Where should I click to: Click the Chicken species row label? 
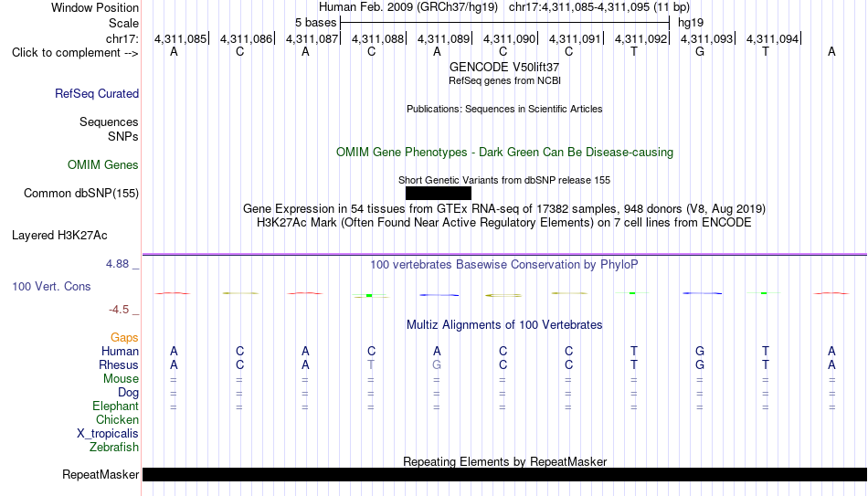point(117,420)
